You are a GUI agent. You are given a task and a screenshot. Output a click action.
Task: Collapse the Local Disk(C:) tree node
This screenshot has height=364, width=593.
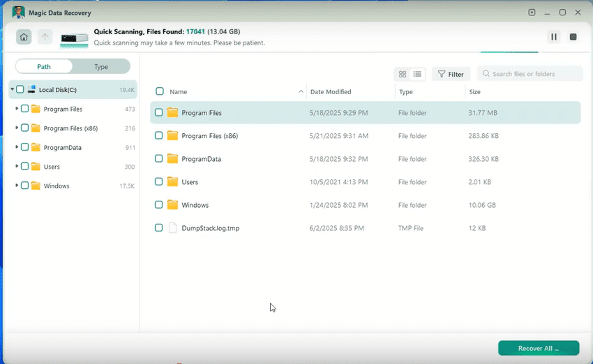[x=12, y=89]
